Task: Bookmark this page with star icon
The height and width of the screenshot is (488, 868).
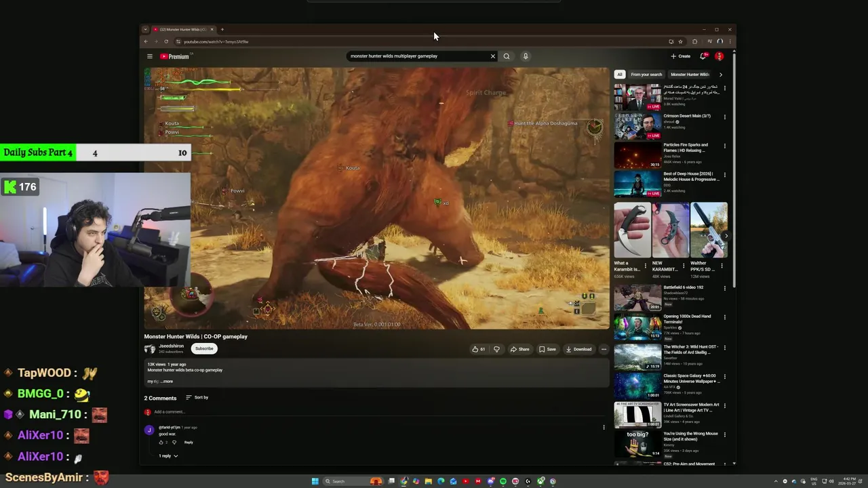Action: 681,41
